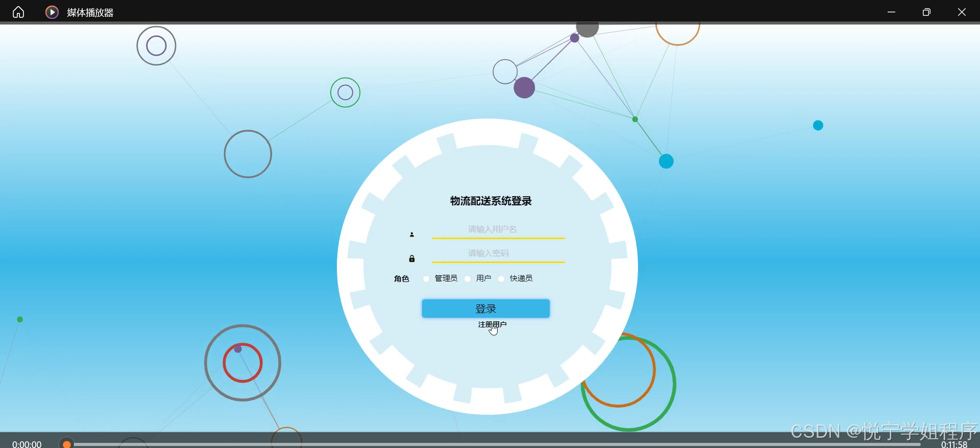Viewport: 980px width, 448px height.
Task: Click the total duration 0:11:58 label
Action: pyautogui.click(x=954, y=444)
